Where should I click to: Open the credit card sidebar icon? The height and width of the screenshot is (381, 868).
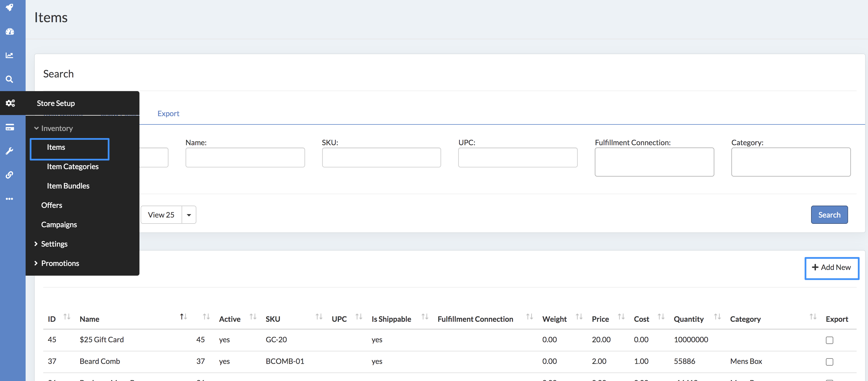pos(10,127)
